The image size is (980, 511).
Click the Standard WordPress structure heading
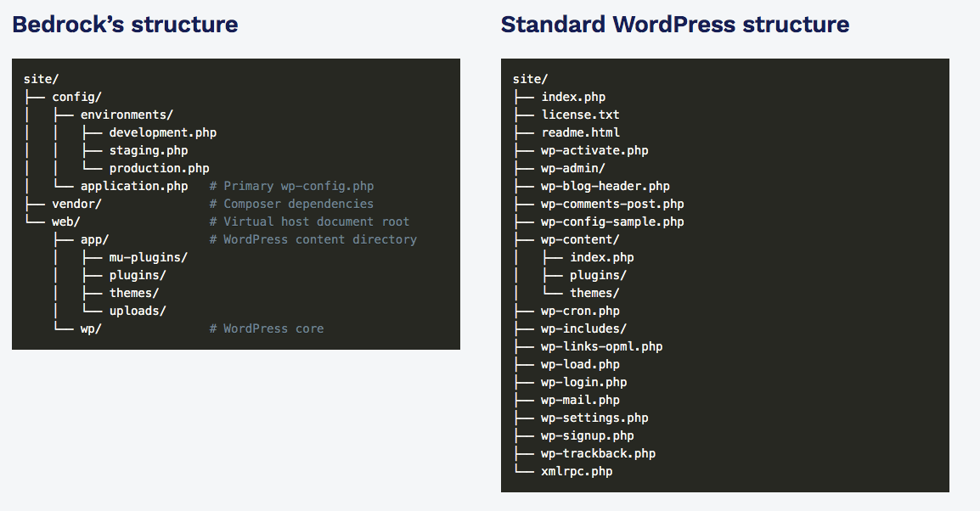tap(675, 25)
